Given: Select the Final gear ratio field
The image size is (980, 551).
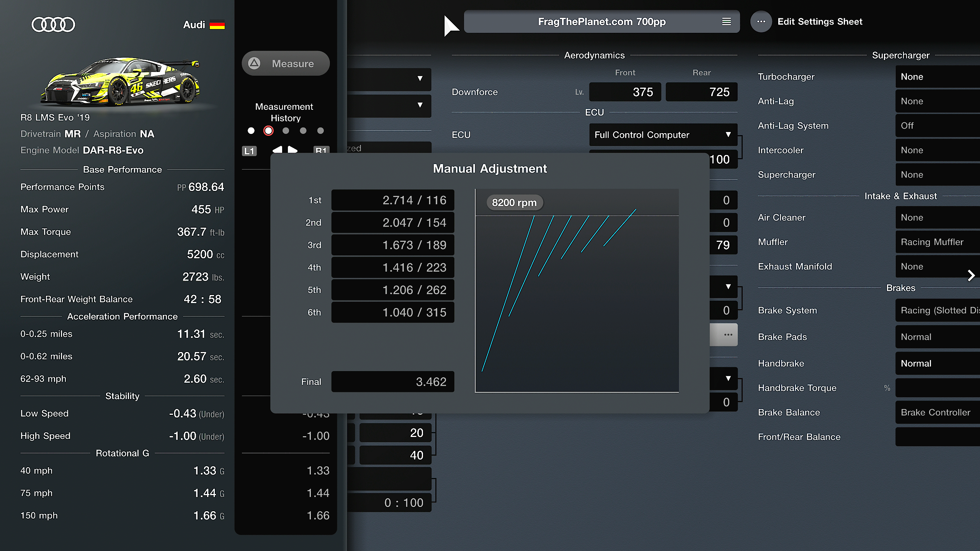Looking at the screenshot, I should pyautogui.click(x=393, y=381).
